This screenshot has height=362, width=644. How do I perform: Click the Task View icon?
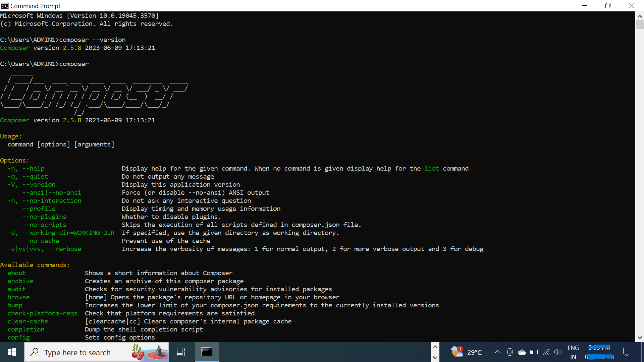(181, 352)
